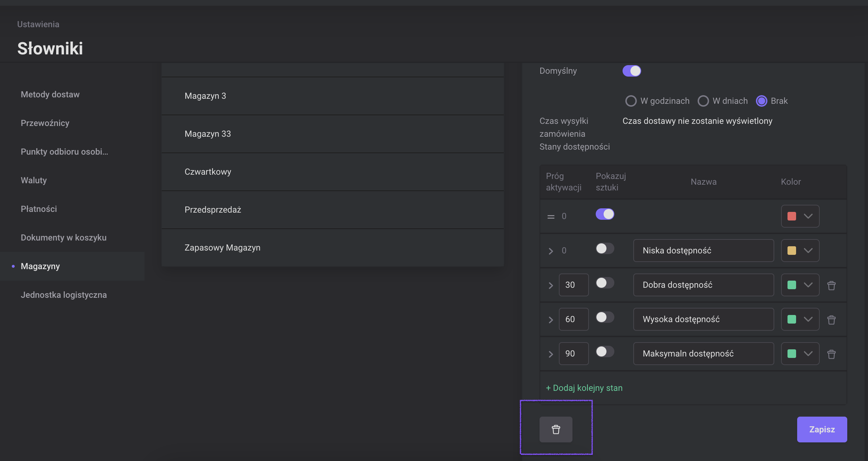Toggle the Domyślny switch off
This screenshot has width=868, height=461.
coord(632,71)
